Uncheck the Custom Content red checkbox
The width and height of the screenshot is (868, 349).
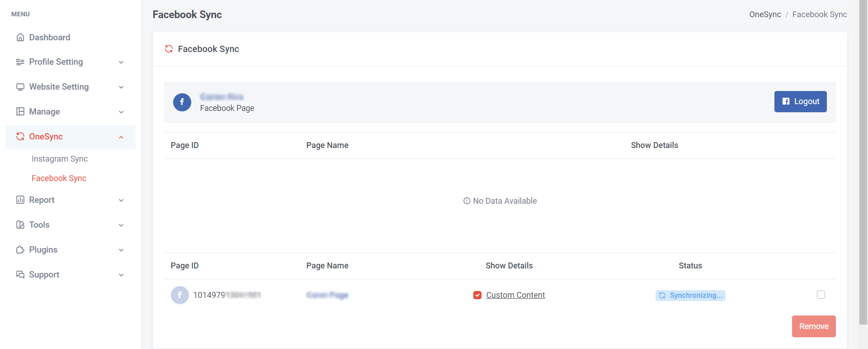tap(477, 295)
